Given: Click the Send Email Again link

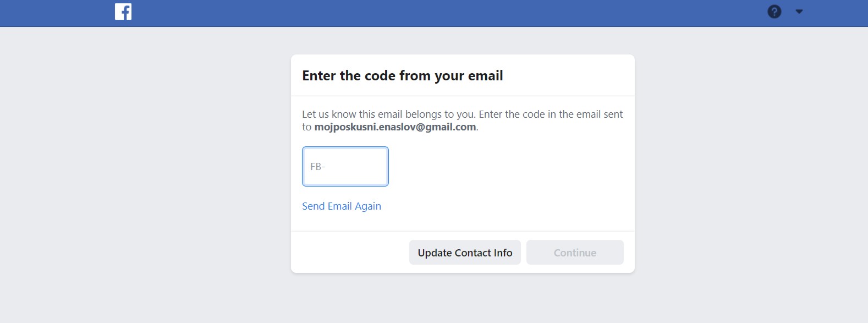Looking at the screenshot, I should [x=342, y=206].
